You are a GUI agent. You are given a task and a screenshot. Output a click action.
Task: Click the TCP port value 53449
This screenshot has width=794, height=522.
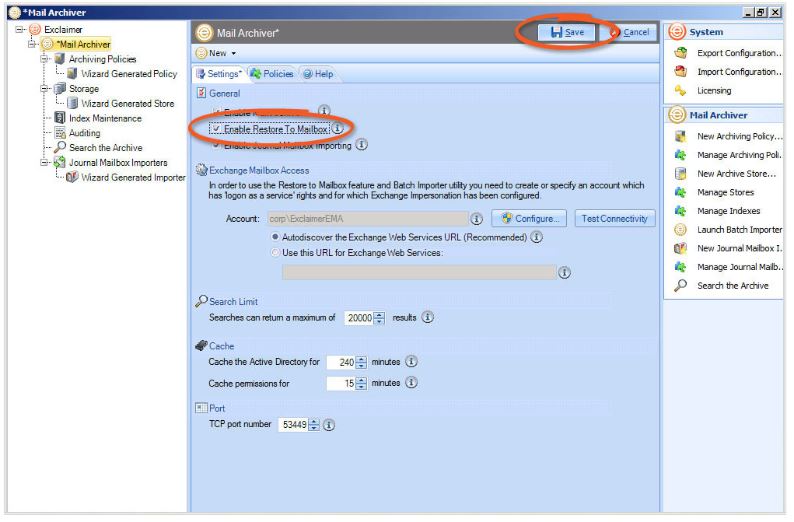click(x=294, y=424)
